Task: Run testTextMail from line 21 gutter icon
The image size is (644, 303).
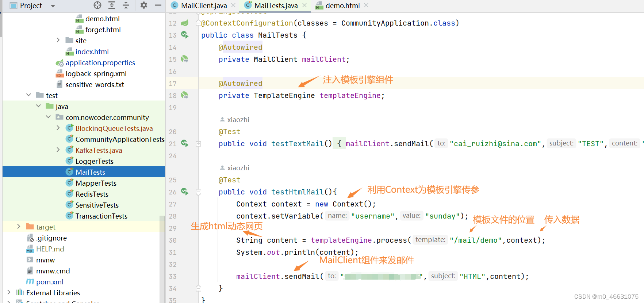Action: (185, 143)
